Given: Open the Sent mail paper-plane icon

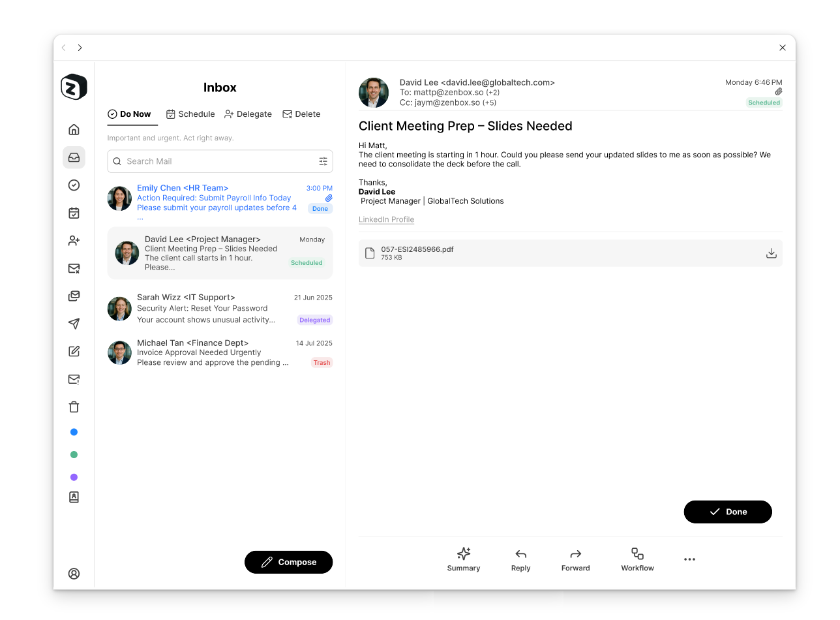Looking at the screenshot, I should tap(74, 324).
